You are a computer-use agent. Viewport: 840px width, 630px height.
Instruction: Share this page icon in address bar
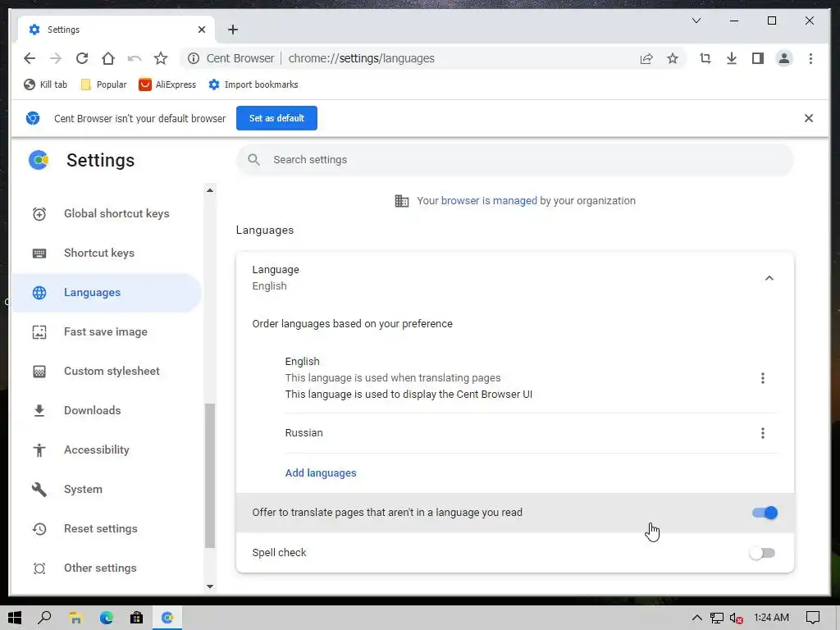pyautogui.click(x=646, y=58)
